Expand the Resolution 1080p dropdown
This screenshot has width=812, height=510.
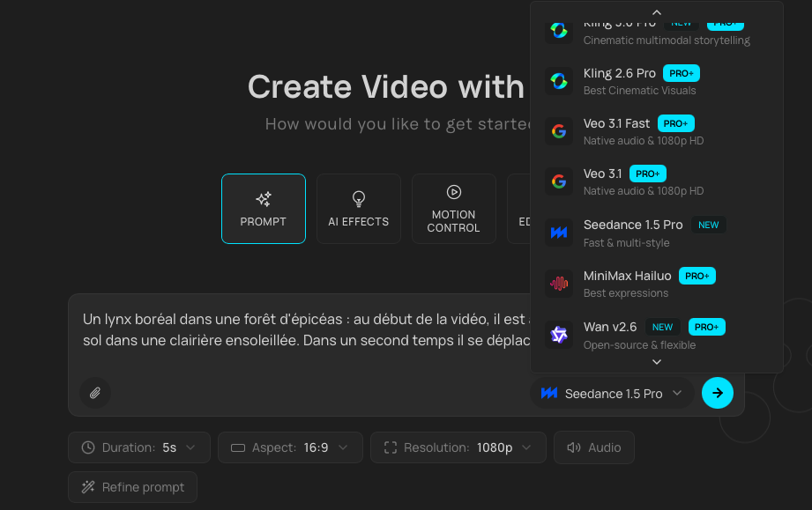[x=458, y=447]
